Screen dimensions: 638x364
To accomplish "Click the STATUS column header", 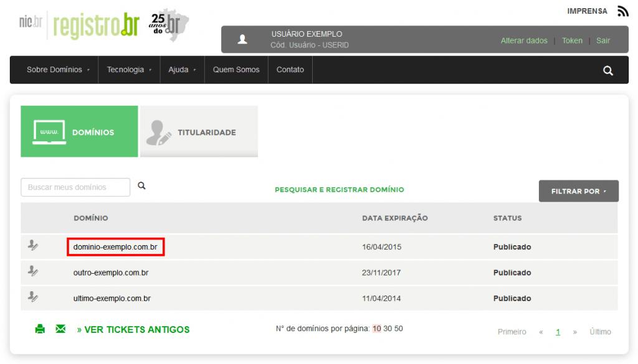I will pos(507,218).
